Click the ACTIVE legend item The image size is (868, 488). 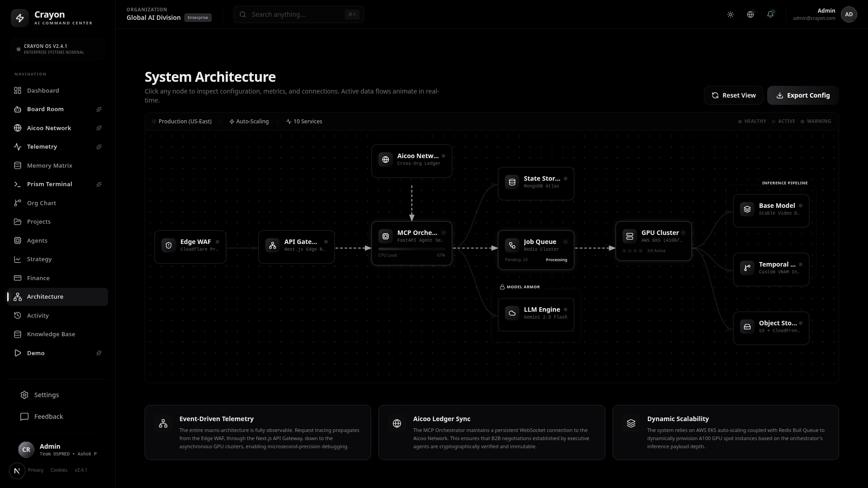click(783, 122)
